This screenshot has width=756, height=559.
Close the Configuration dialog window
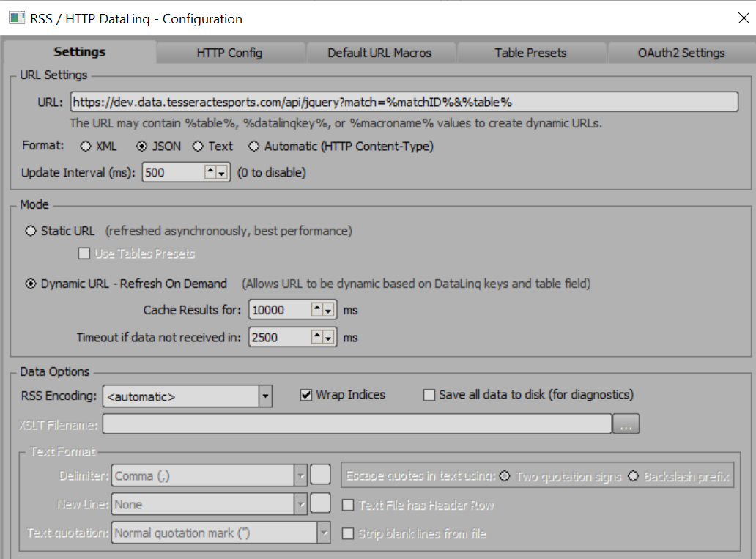[744, 18]
